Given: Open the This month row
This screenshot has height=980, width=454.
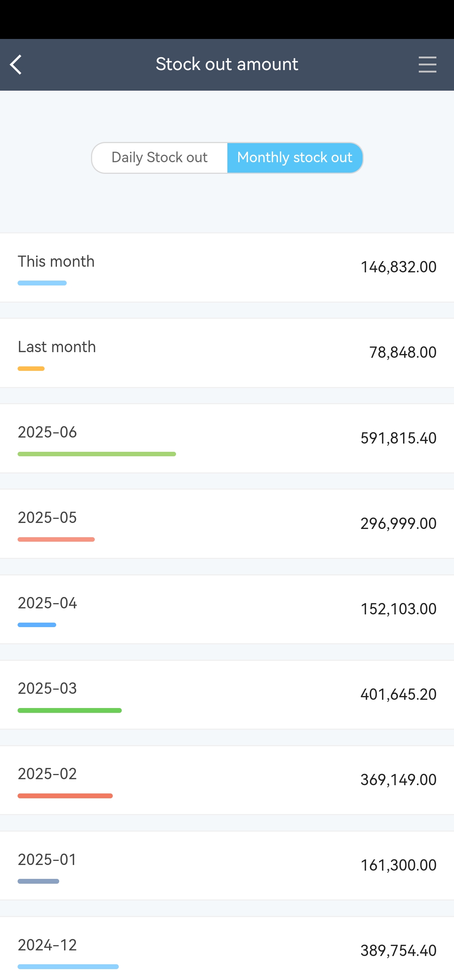Looking at the screenshot, I should coord(227,267).
